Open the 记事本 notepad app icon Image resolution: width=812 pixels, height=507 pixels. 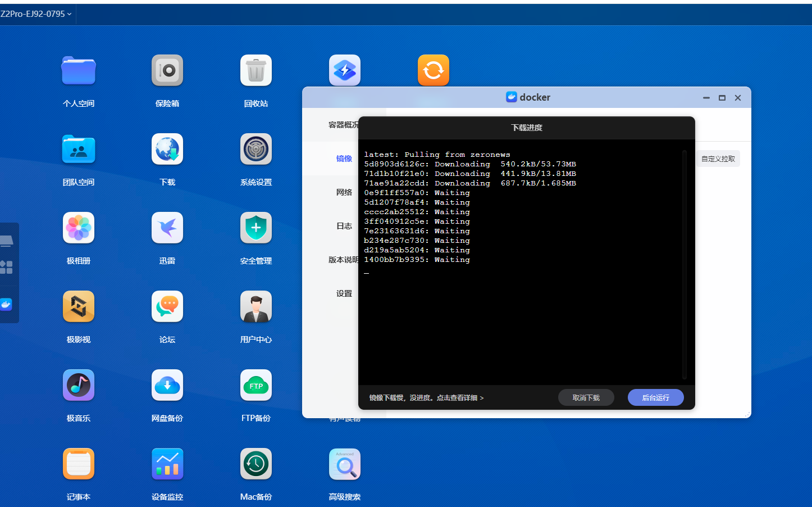click(79, 464)
